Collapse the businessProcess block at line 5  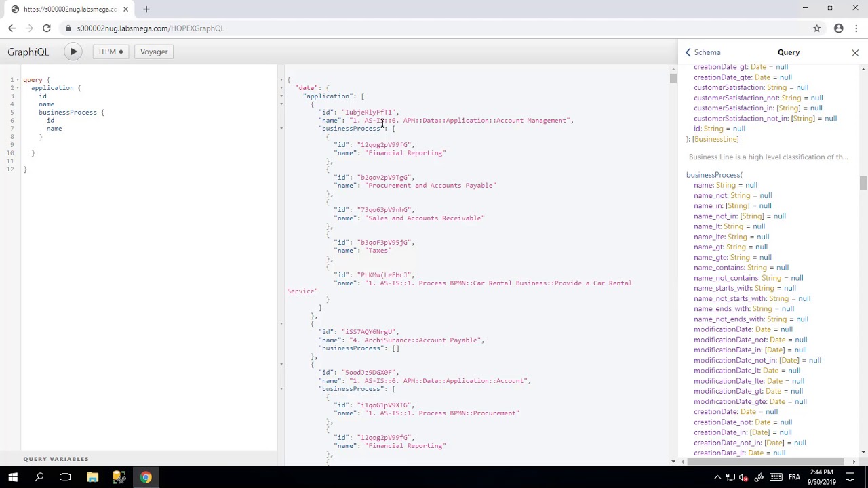[x=18, y=113]
